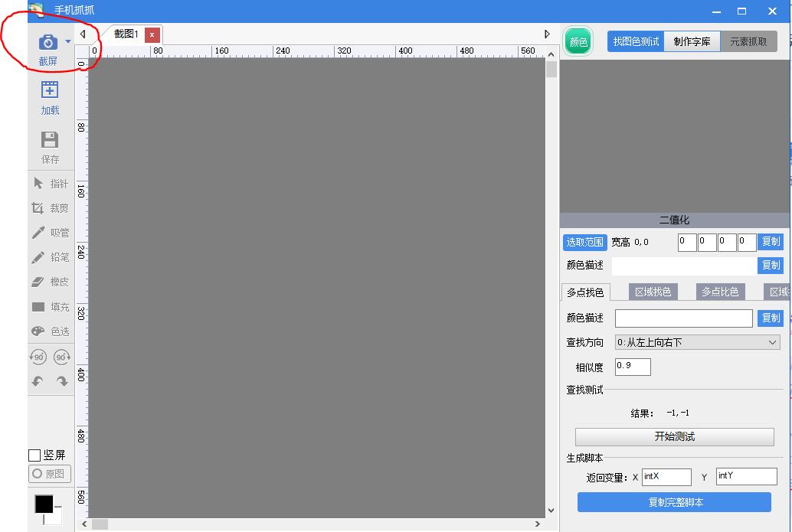Click the fourth range coordinate field
Screen dimensions: 792x532
click(x=747, y=243)
